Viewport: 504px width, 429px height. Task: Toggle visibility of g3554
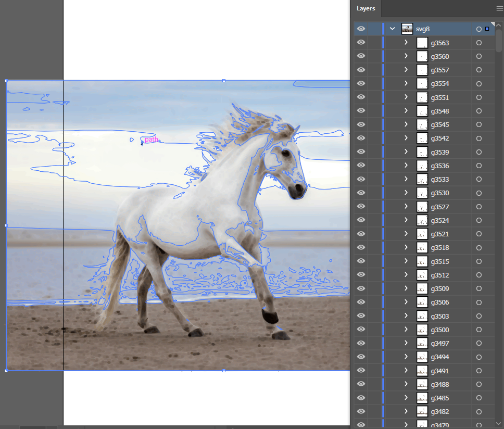point(361,83)
